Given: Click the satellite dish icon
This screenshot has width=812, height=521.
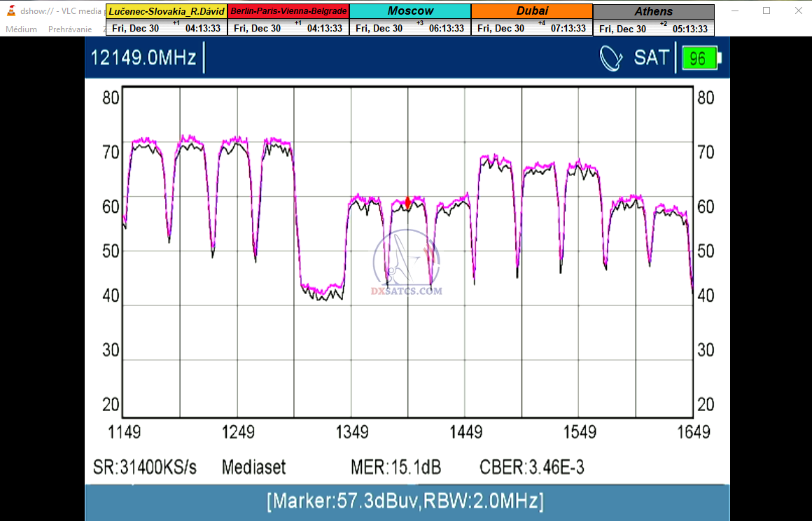Looking at the screenshot, I should tap(611, 57).
